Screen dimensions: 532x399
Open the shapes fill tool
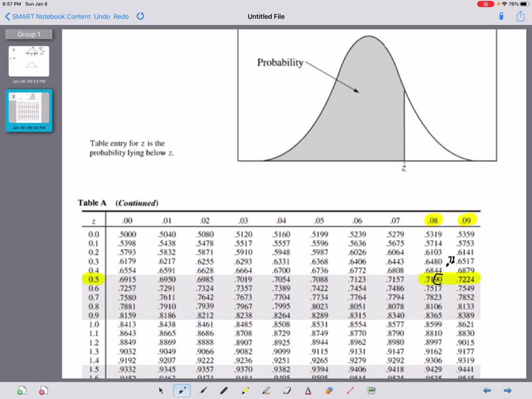[329, 390]
